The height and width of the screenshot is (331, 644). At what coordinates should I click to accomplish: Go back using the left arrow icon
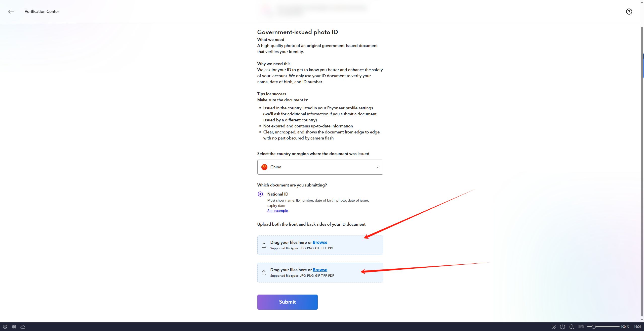[11, 12]
